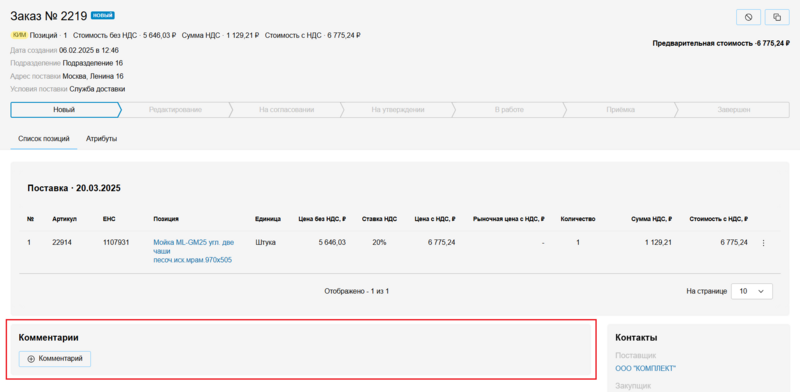
Task: Open supplier link ООО "КОМПЛЕКТ"
Action: tap(645, 369)
